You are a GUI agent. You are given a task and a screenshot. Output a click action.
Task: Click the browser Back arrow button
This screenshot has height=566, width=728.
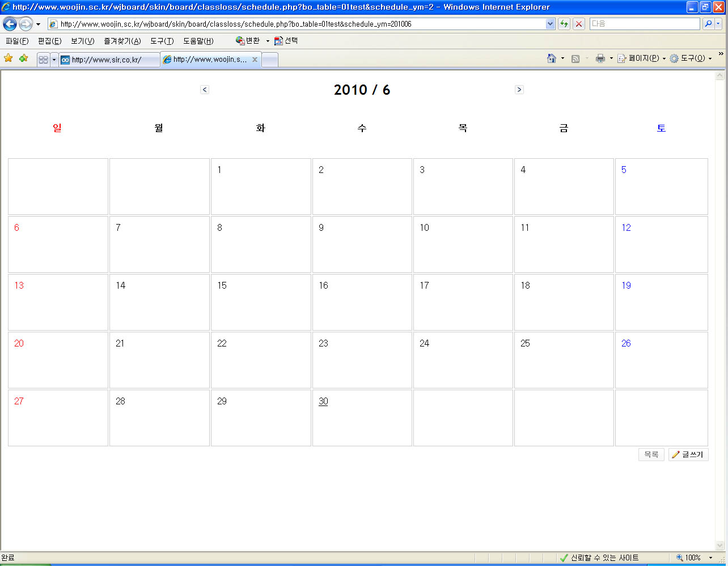point(10,24)
